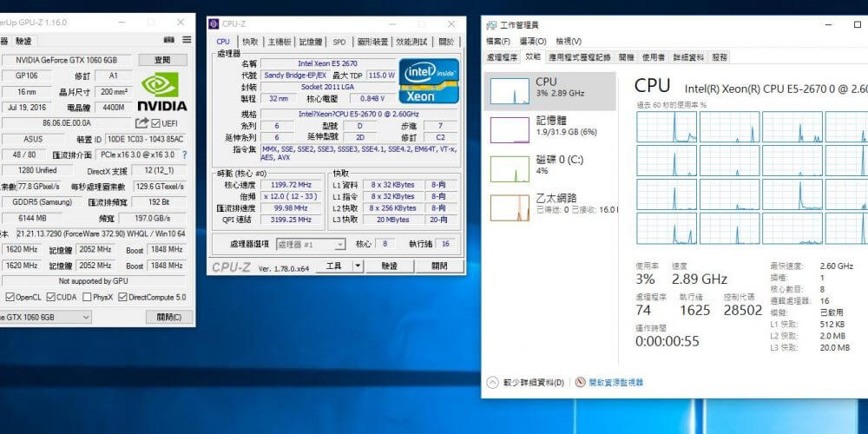The width and height of the screenshot is (868, 434).
Task: Click the Resource Monitor icon in Task Manager
Action: (x=580, y=382)
